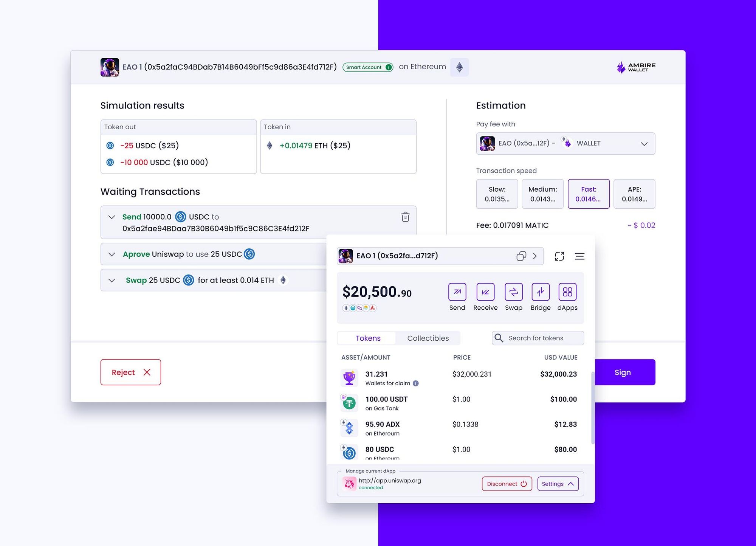Click the Ambire Wallet logo

pos(636,67)
